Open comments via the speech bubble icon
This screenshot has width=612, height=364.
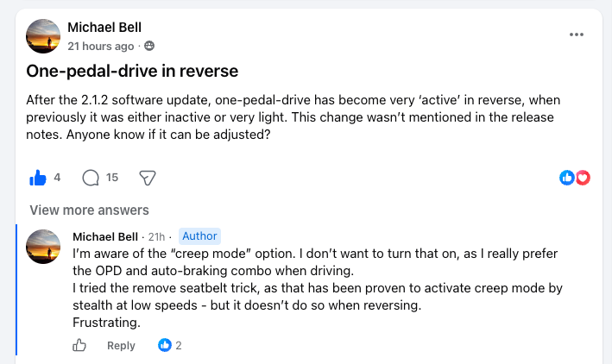point(91,178)
